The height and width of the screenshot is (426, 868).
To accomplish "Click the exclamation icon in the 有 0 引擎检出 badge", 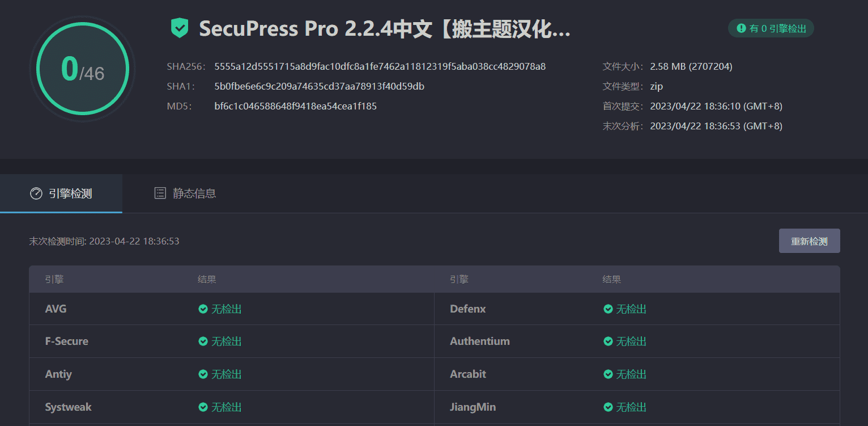I will tap(741, 28).
